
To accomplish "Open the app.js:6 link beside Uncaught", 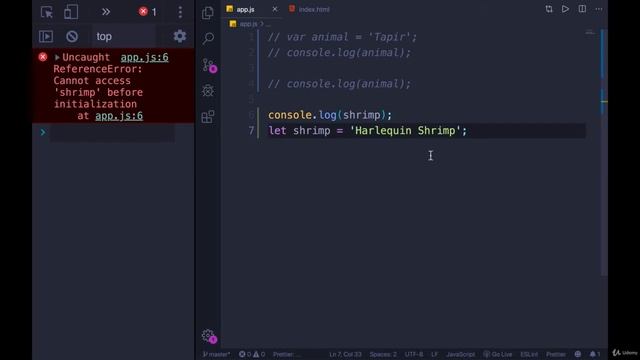I will click(144, 58).
